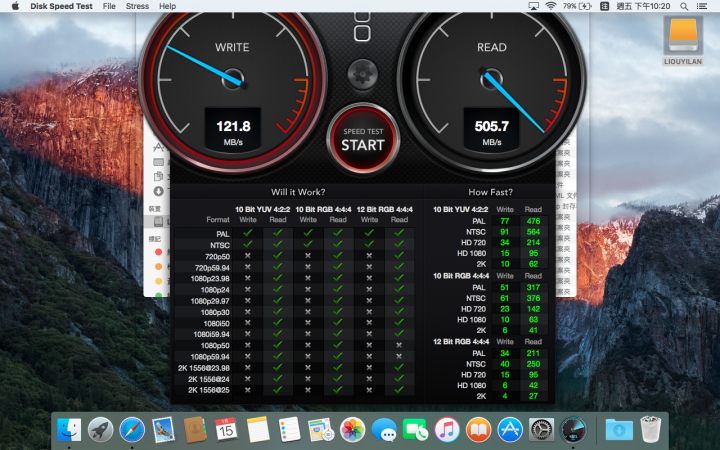Open the input method menu icon

(604, 6)
